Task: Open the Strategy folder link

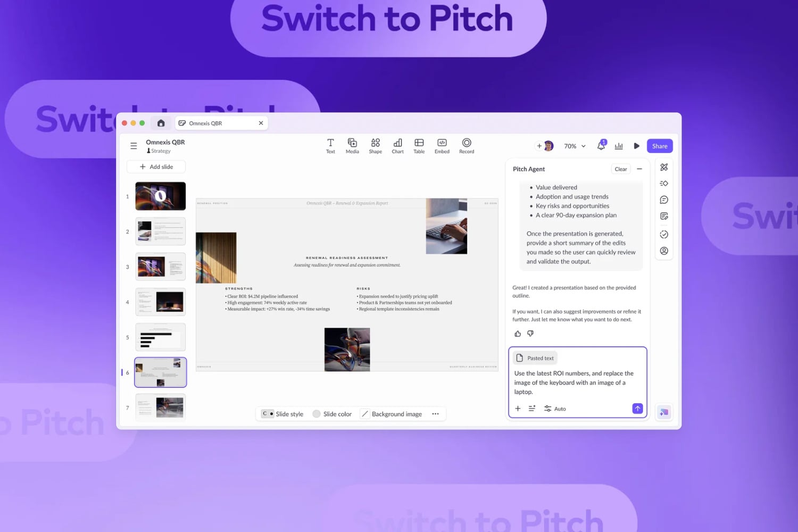Action: 159,151
